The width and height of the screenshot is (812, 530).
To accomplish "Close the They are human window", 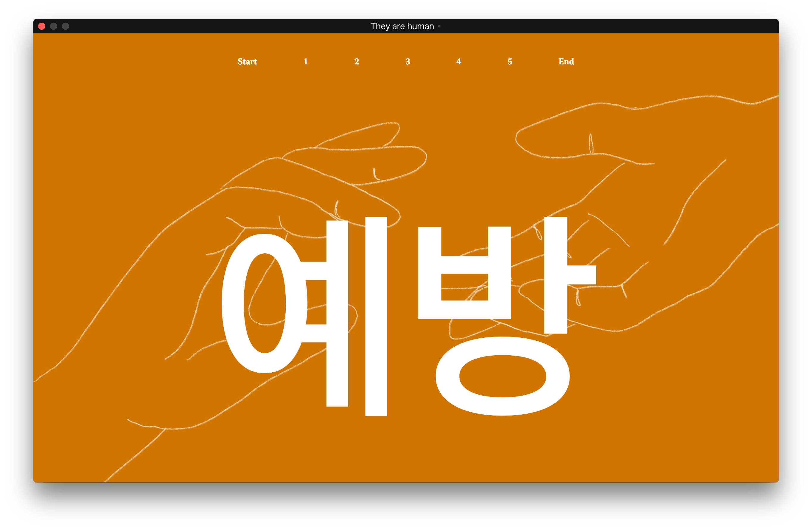I will pos(42,26).
